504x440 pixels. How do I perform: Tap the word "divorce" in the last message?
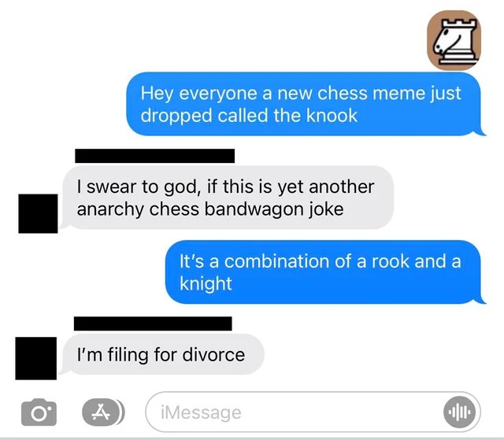click(213, 354)
